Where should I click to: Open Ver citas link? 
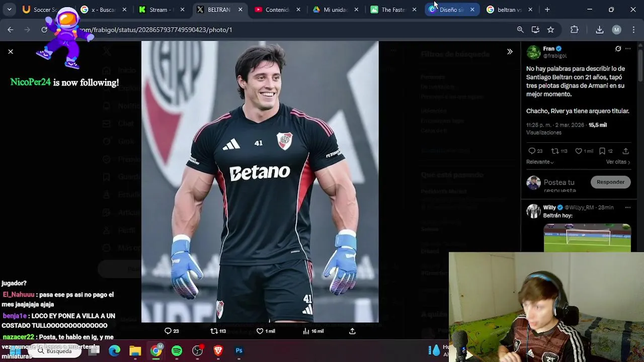[618, 162]
